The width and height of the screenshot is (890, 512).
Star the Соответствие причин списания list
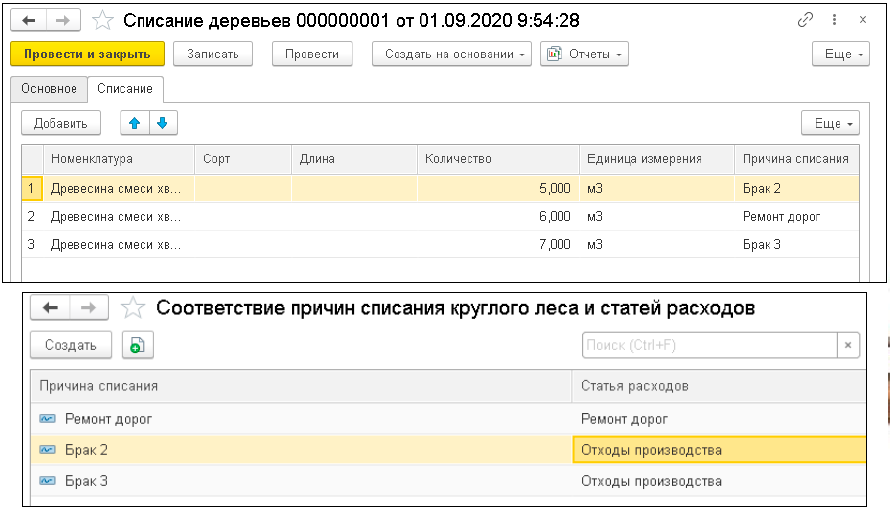click(x=132, y=308)
